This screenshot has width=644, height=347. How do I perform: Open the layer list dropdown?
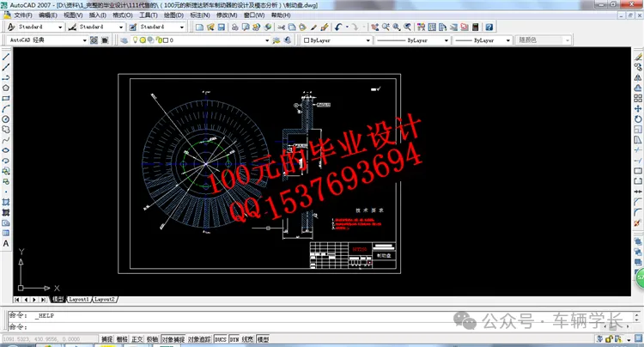coord(267,40)
